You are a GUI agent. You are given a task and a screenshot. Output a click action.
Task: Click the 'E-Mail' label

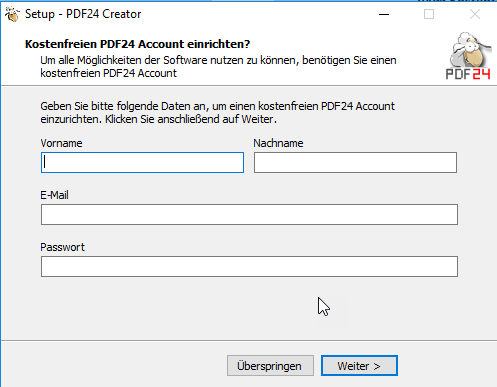[x=54, y=195]
